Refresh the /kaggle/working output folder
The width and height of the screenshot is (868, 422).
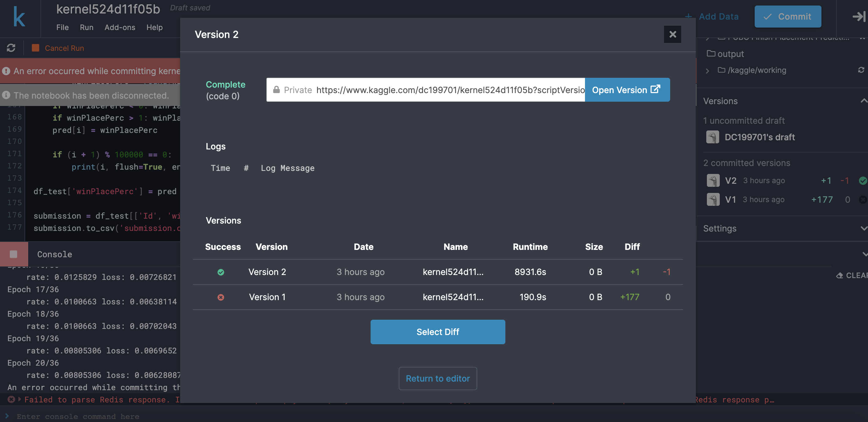[x=861, y=70]
